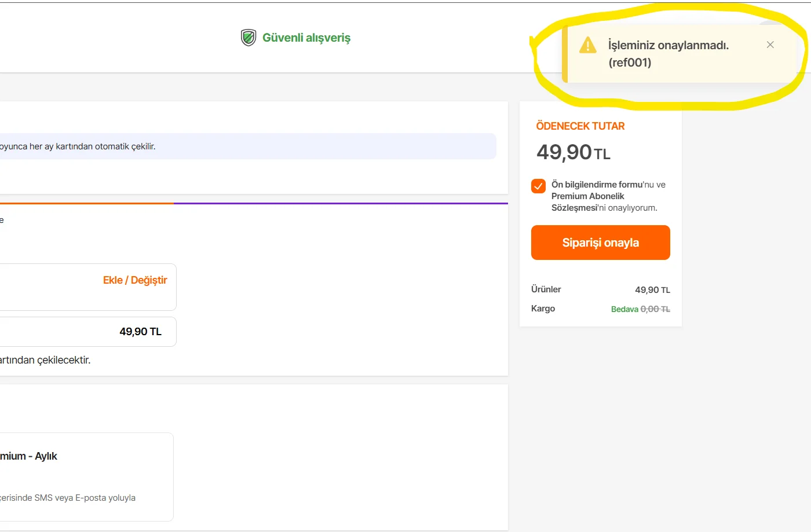Viewport: 811px width, 532px height.
Task: Click the 49,90 TL payment amount box
Action: 87,332
